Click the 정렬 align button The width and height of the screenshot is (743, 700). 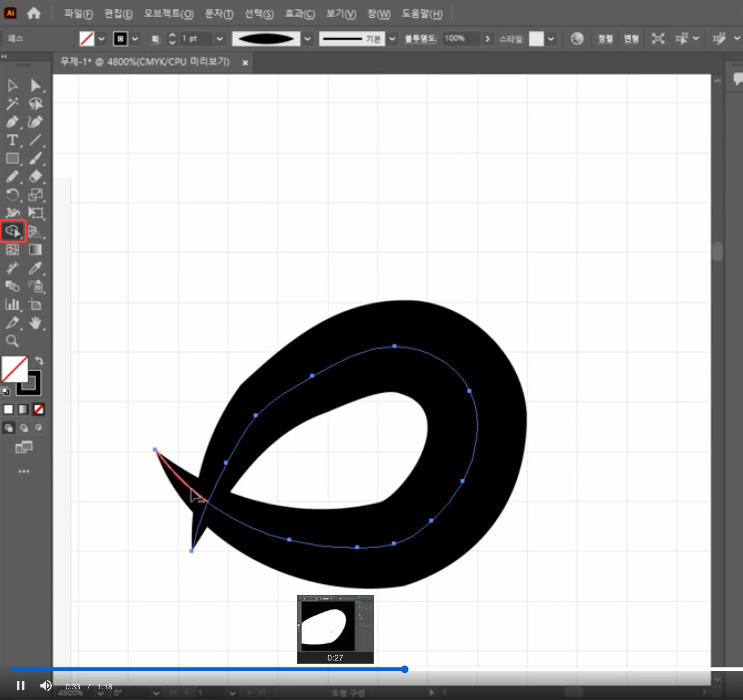pyautogui.click(x=605, y=39)
